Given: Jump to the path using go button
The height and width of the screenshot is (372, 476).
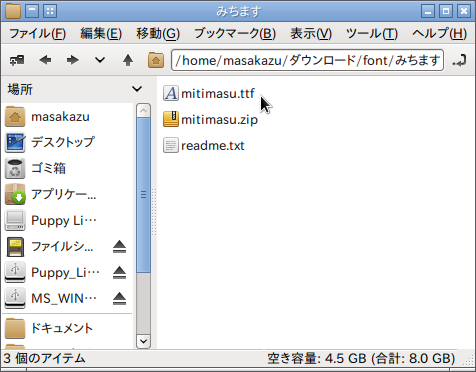Looking at the screenshot, I should [x=459, y=61].
